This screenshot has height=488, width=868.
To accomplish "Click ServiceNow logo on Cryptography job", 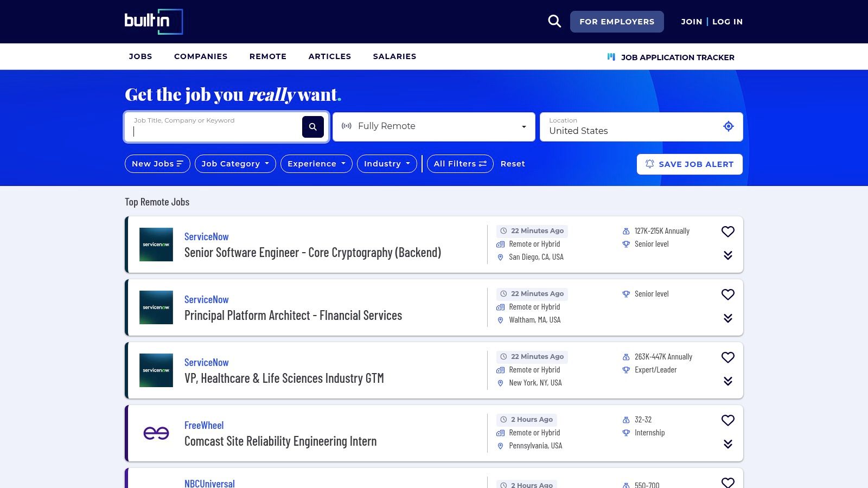I will tap(156, 245).
